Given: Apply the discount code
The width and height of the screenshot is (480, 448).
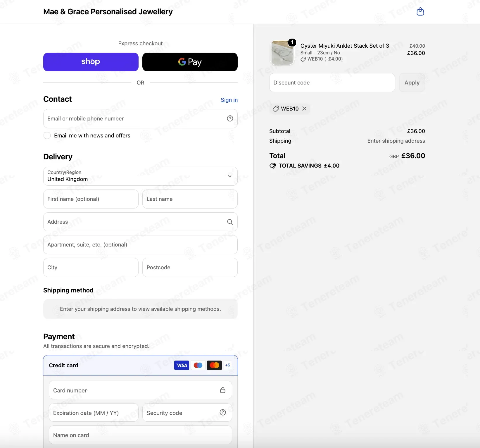Looking at the screenshot, I should click(412, 83).
